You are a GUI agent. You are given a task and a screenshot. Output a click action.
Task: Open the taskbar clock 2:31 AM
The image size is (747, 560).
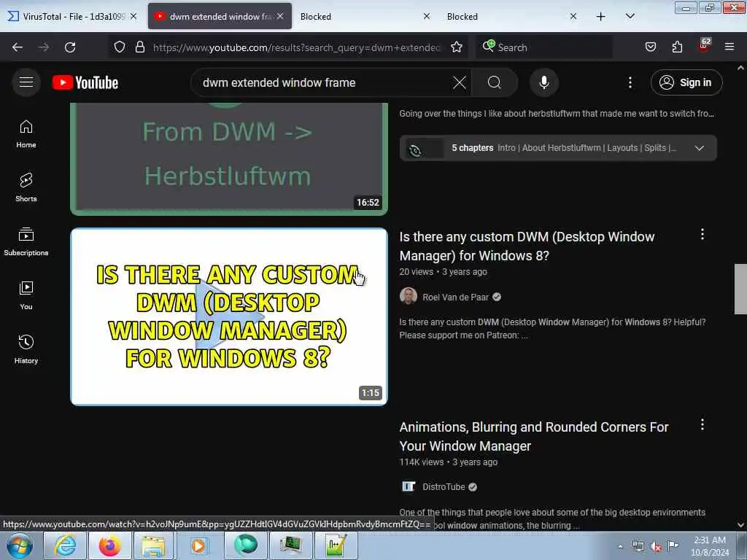click(x=710, y=546)
